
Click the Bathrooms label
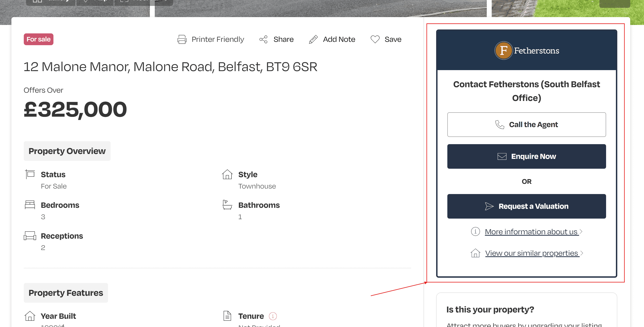(x=259, y=205)
